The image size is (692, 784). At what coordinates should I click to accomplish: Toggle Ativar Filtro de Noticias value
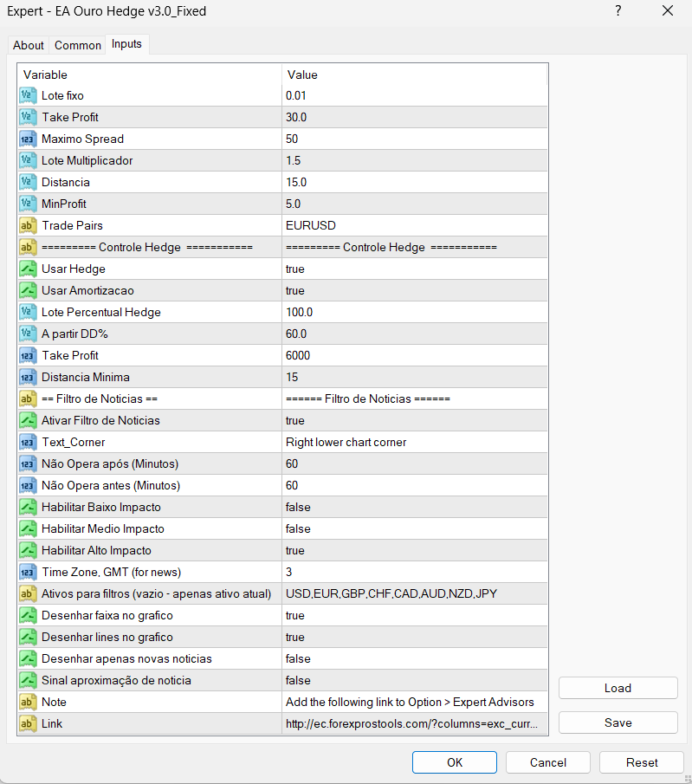click(414, 420)
